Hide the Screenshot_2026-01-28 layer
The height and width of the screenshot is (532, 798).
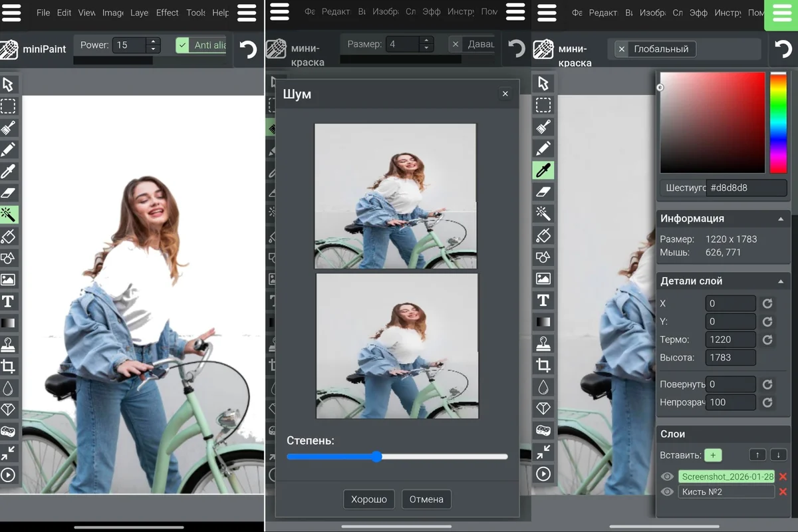click(667, 477)
